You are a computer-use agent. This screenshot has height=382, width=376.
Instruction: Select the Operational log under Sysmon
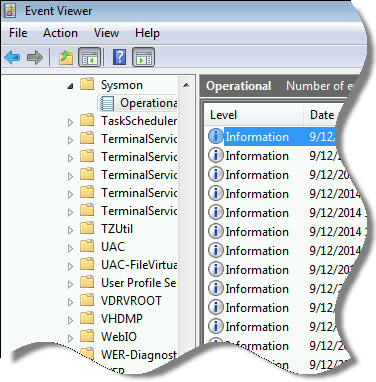(x=149, y=103)
